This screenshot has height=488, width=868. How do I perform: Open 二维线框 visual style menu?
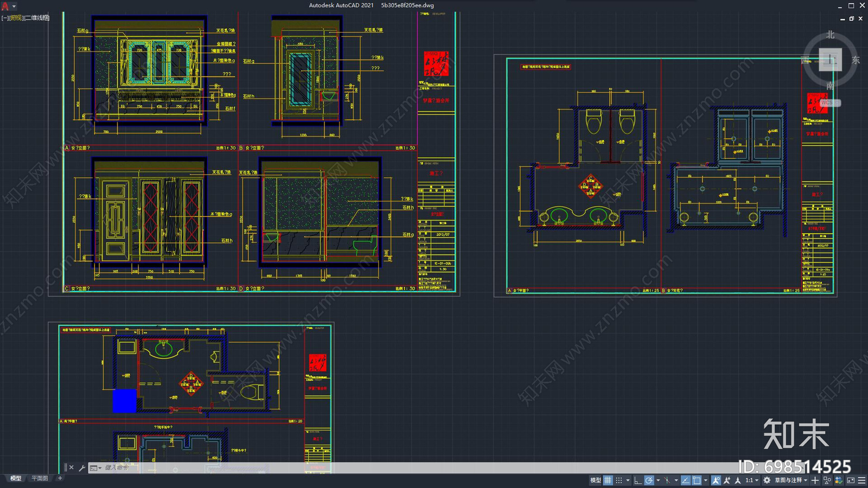(x=37, y=18)
